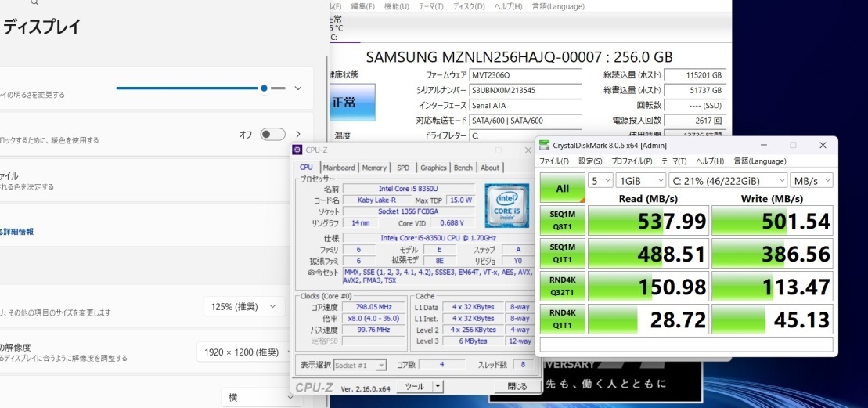Click the CrystalDiskMark title bar icon
This screenshot has height=408, width=868.
pyautogui.click(x=544, y=145)
